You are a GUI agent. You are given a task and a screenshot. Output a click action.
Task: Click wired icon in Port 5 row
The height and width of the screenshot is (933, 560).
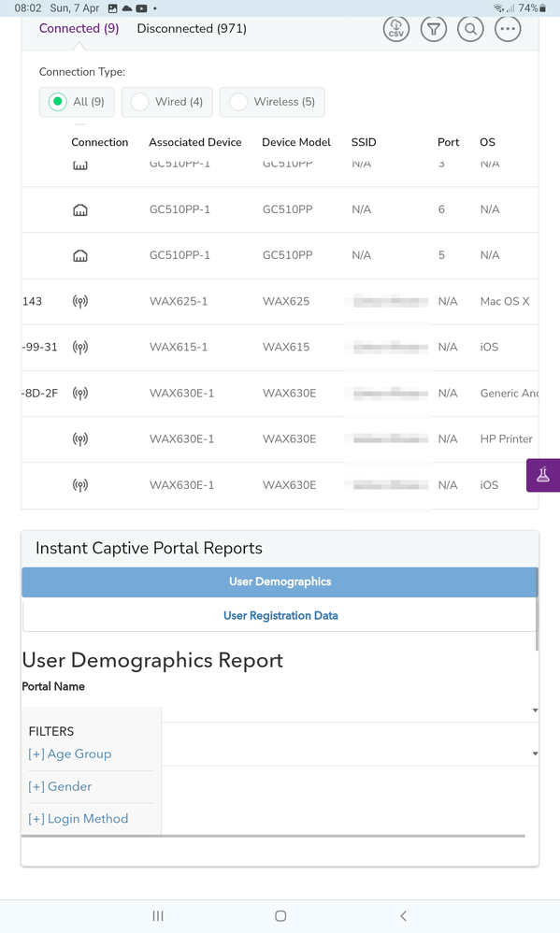pos(79,255)
